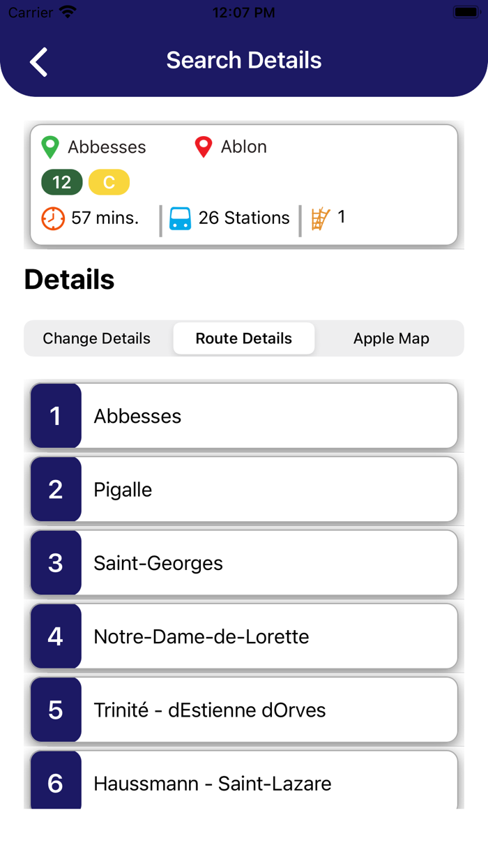
Task: Click the back arrow on Search Details header
Action: point(38,61)
